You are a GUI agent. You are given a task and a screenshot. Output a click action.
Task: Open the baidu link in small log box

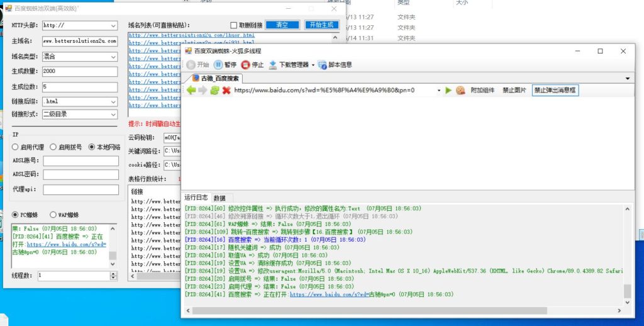pos(67,244)
